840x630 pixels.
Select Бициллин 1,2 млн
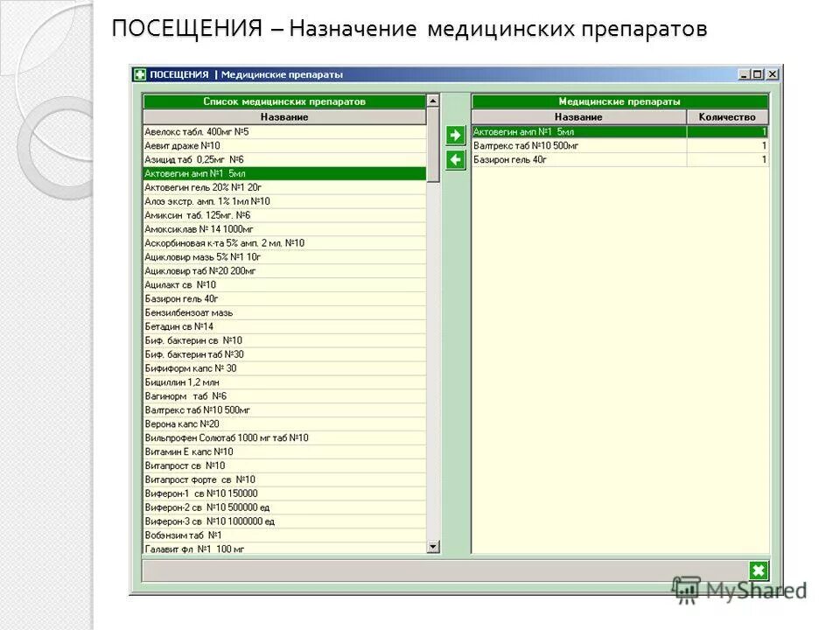[x=284, y=382]
